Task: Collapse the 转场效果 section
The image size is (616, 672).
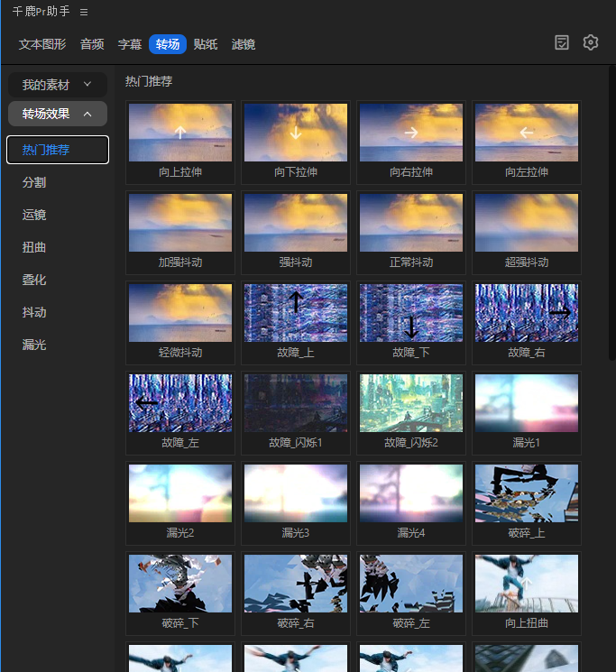Action: [x=58, y=114]
